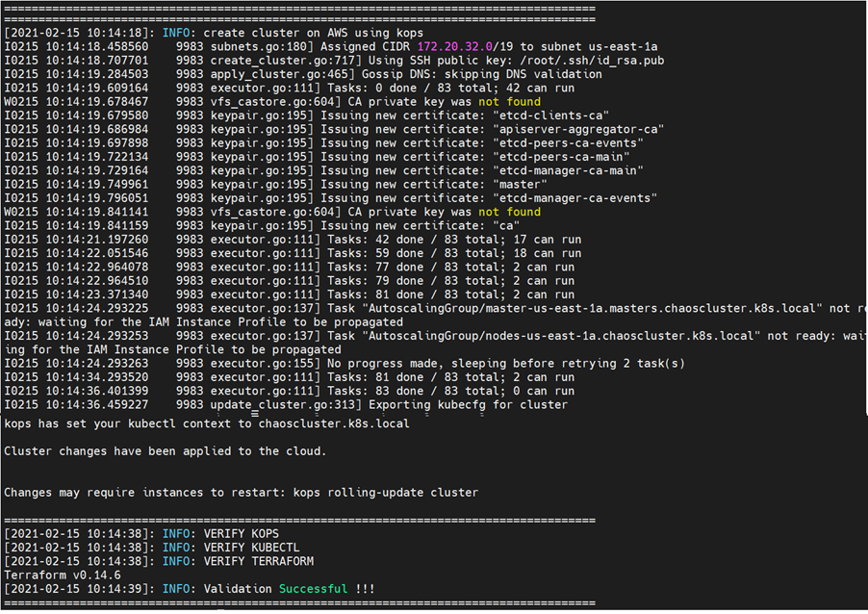The height and width of the screenshot is (614, 868).
Task: Click the green "Successful" validation word
Action: (314, 589)
